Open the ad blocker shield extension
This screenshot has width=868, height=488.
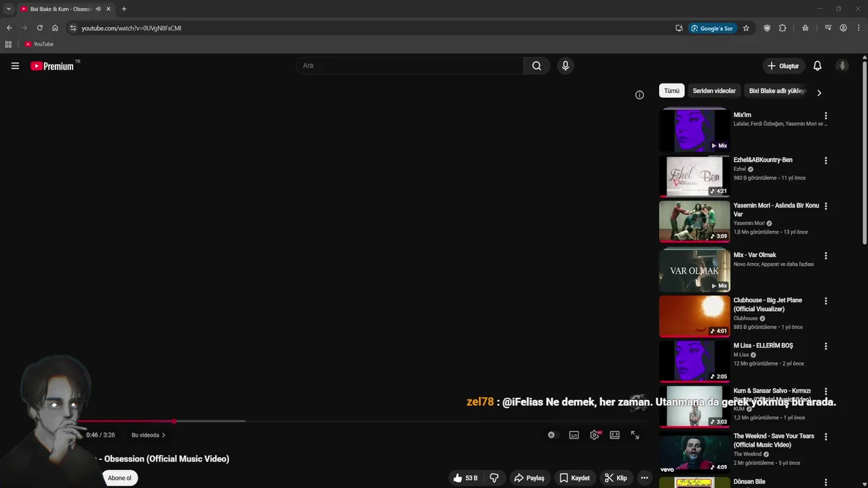(x=767, y=28)
